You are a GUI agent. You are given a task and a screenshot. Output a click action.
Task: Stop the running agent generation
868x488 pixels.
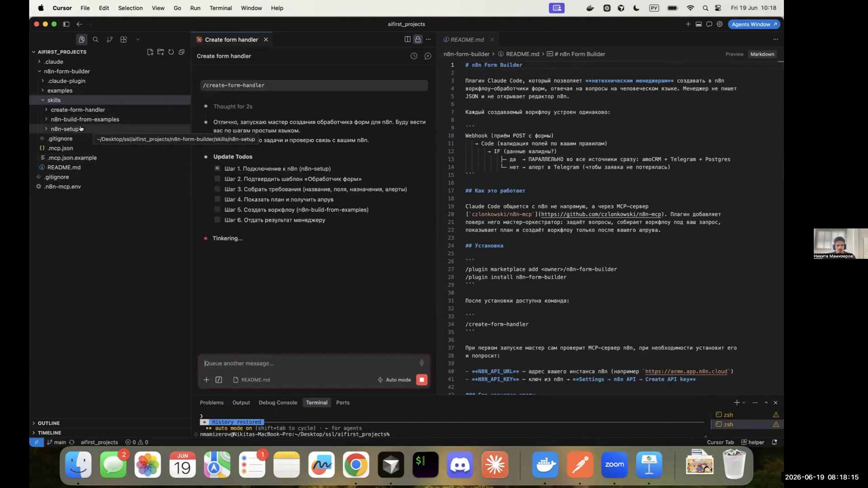422,380
